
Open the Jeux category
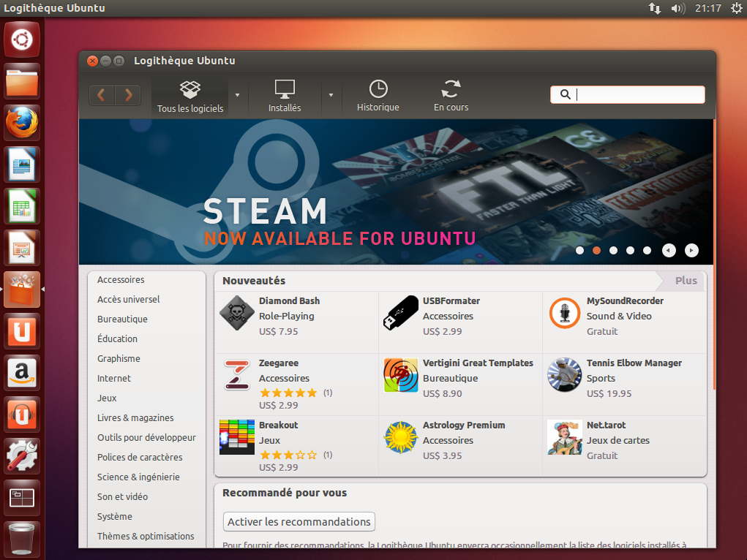click(x=107, y=398)
